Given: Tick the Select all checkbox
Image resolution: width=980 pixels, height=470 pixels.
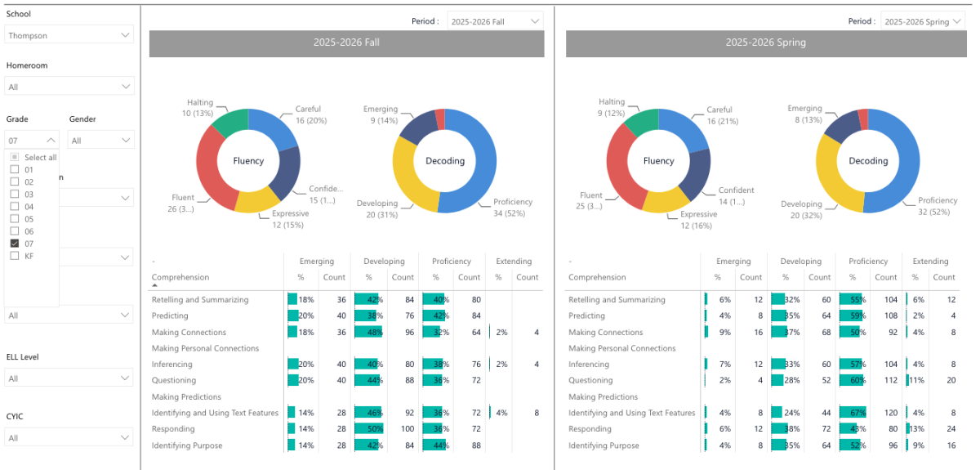Looking at the screenshot, I should [x=14, y=157].
